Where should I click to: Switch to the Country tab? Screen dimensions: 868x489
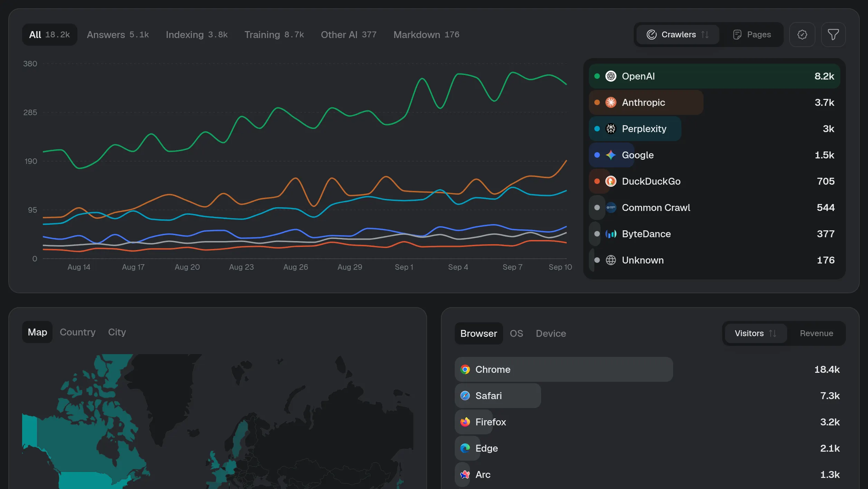pos(77,332)
